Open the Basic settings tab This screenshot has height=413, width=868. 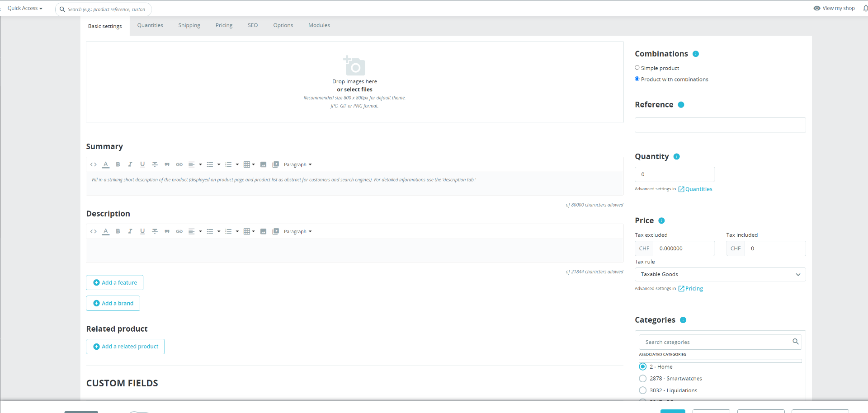(x=105, y=26)
